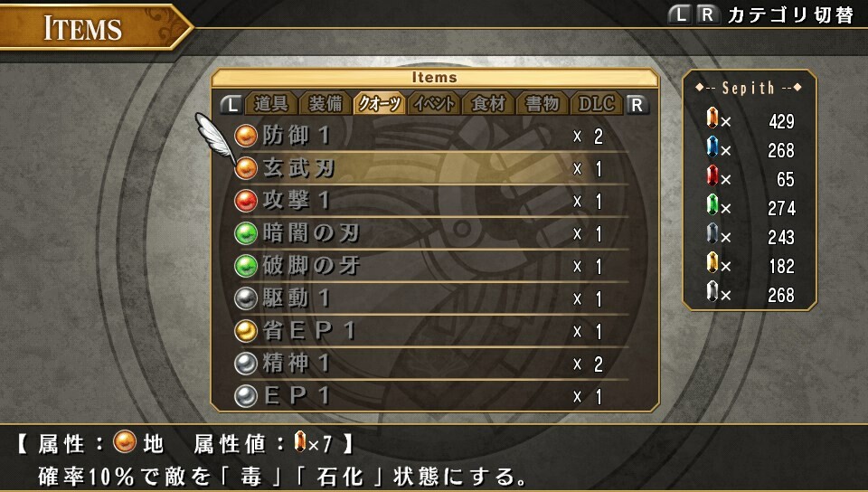Select the 精神1 item row
The width and height of the screenshot is (868, 492).
[x=430, y=364]
